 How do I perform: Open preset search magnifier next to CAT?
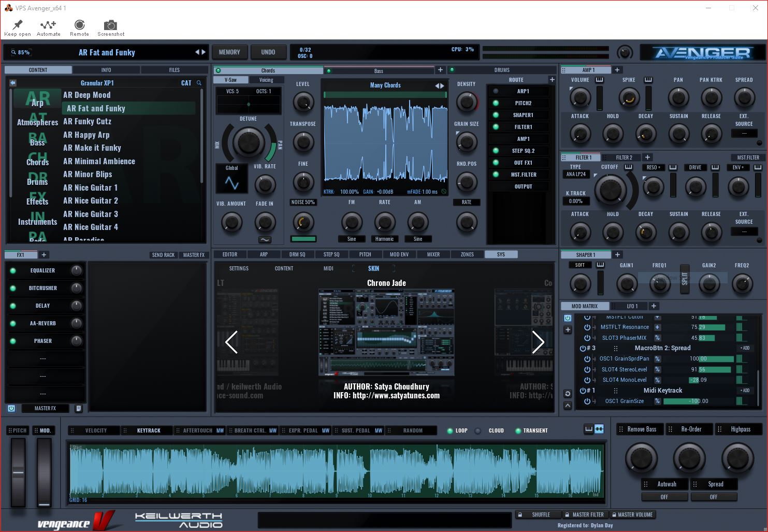199,83
